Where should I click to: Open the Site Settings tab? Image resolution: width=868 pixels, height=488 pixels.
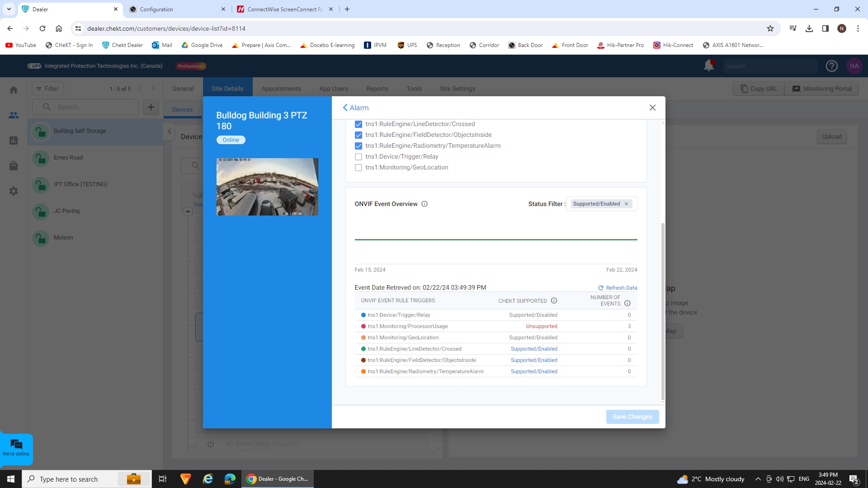point(457,89)
